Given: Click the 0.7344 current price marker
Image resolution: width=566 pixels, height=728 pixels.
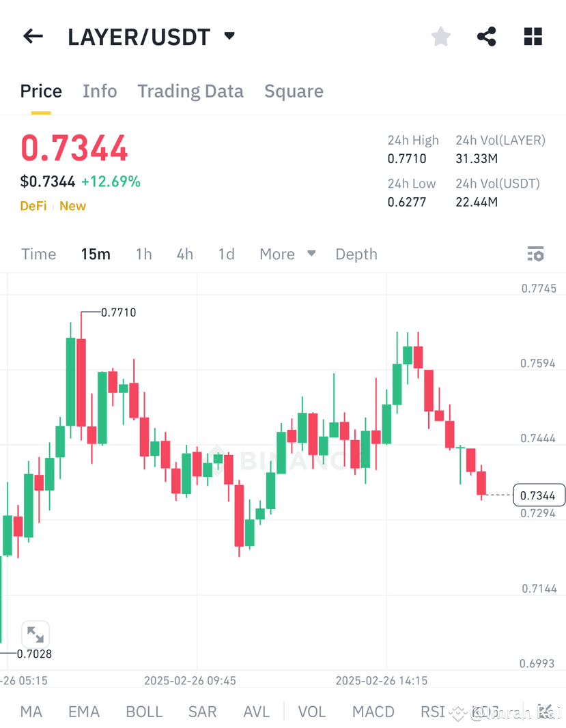Looking at the screenshot, I should coord(538,495).
